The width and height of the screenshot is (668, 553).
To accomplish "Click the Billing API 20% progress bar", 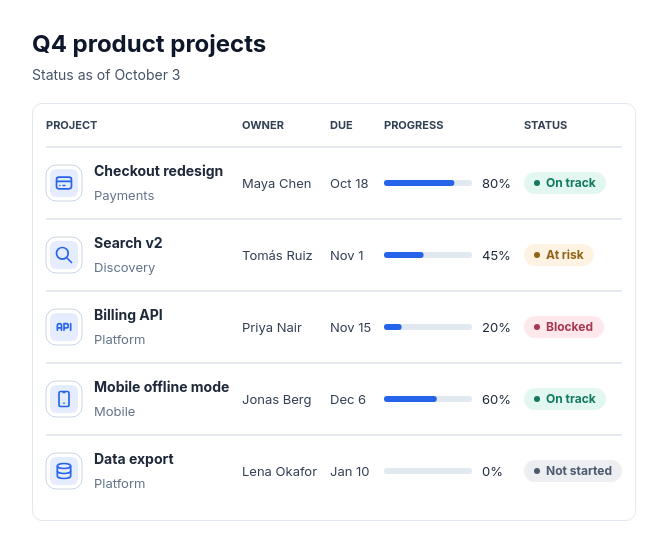I will point(428,327).
